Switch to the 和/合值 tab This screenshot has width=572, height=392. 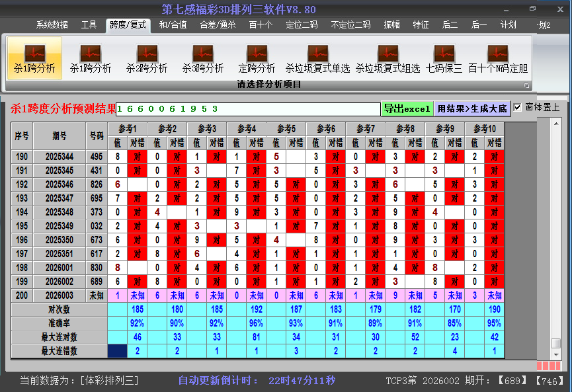(173, 25)
